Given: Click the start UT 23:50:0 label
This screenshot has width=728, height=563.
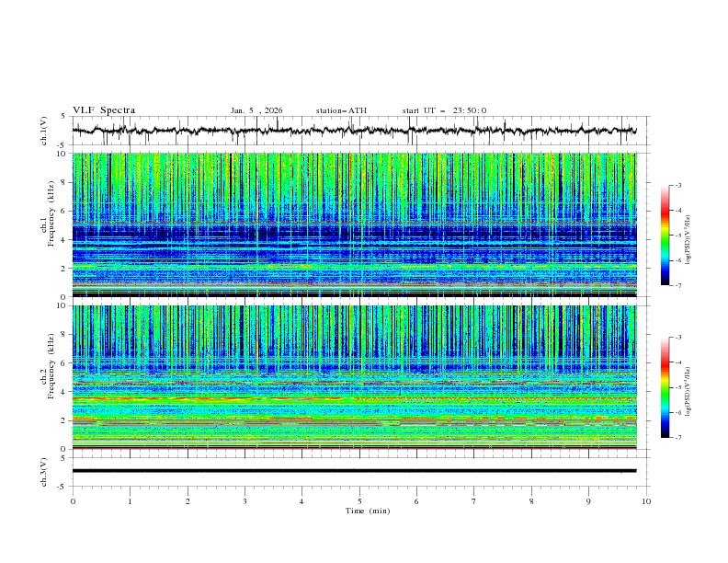Looking at the screenshot, I should (x=444, y=110).
